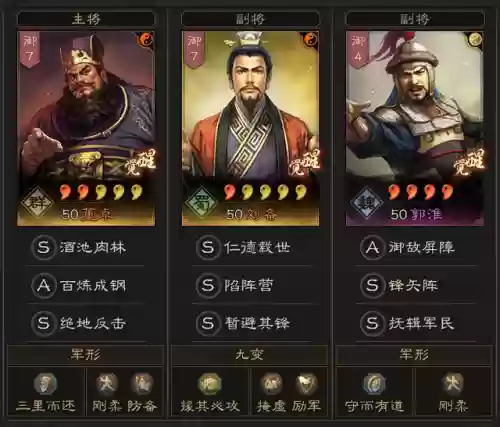500x427 pixels.
Task: Click the yin-yang emblem on 刘备's card
Action: tap(310, 40)
